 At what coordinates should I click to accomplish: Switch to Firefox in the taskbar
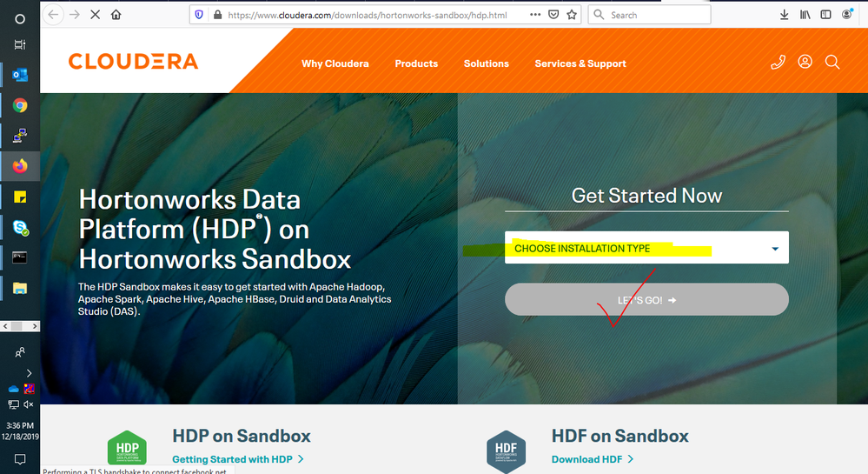20,166
